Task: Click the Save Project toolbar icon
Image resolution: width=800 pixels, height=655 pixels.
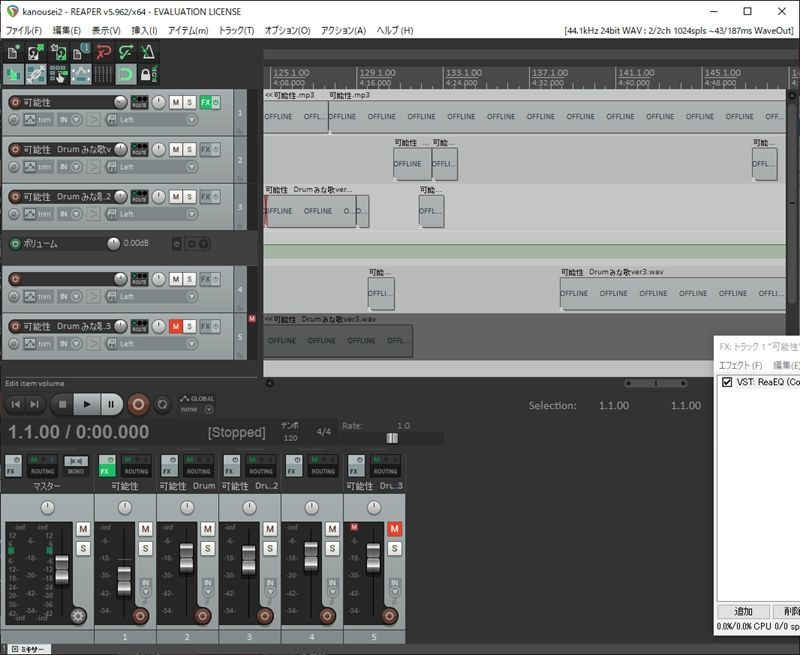Action: point(58,53)
